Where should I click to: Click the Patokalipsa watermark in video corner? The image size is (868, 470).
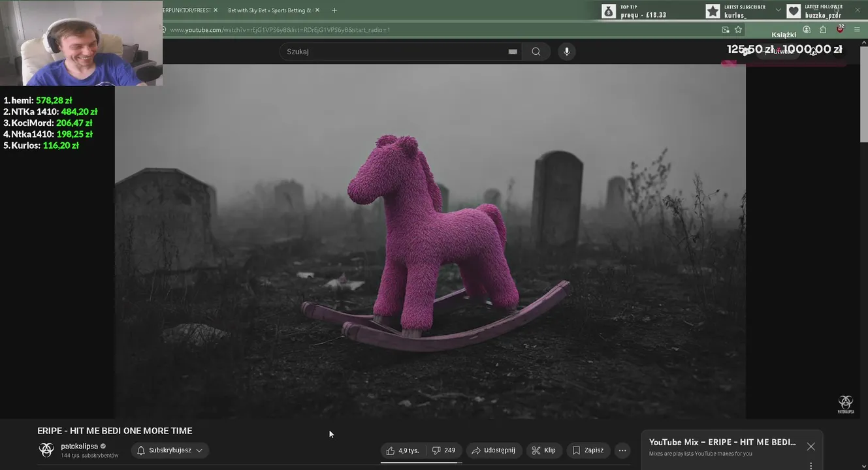click(x=846, y=404)
